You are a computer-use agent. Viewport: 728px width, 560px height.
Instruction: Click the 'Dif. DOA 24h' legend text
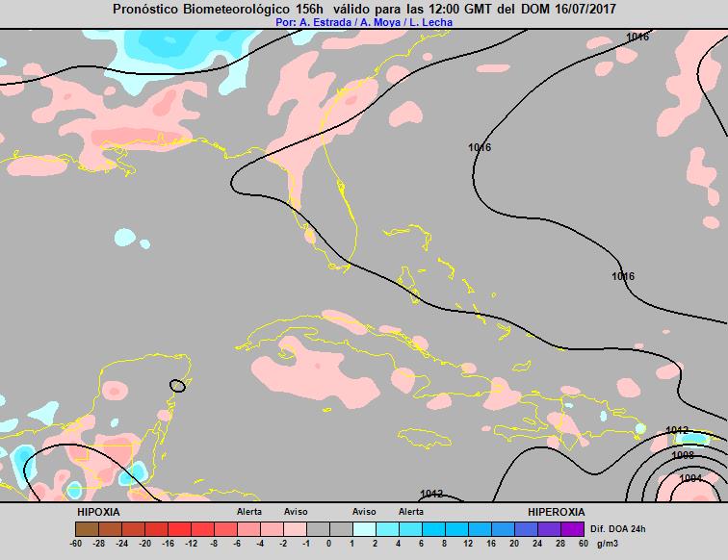pyautogui.click(x=618, y=529)
